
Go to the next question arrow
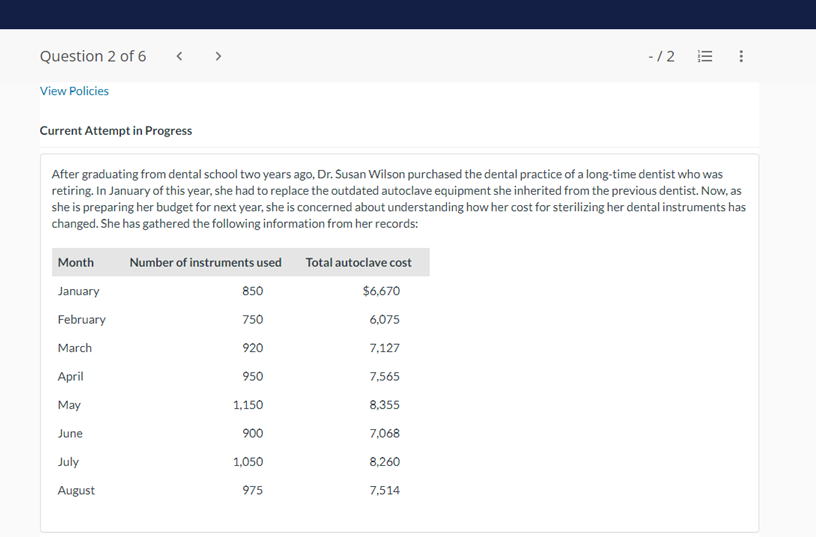point(219,56)
